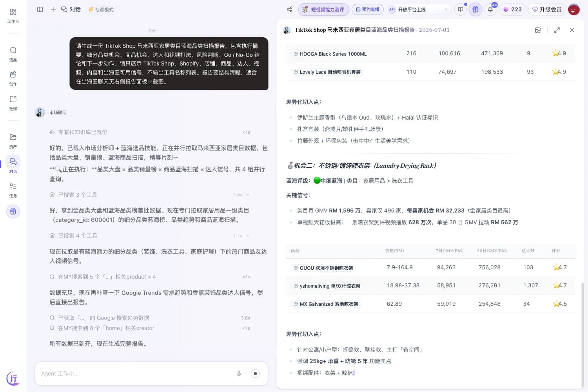Close the report panel

tap(572, 30)
